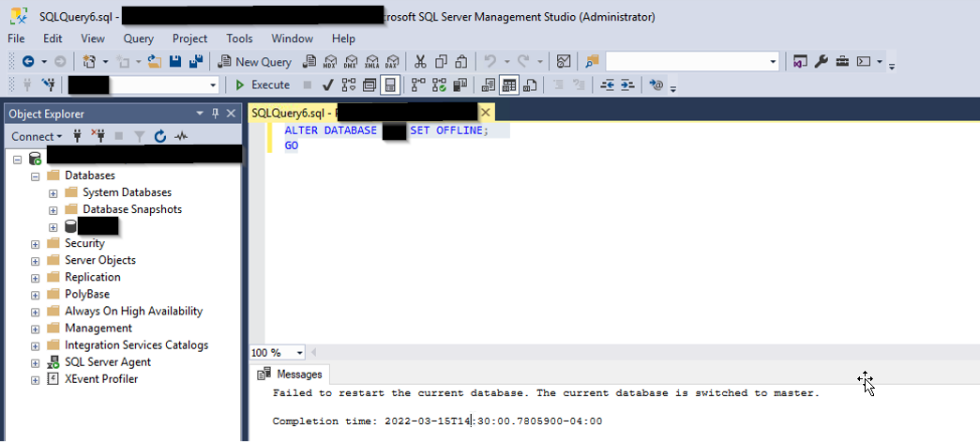Open the File menu

tap(16, 38)
